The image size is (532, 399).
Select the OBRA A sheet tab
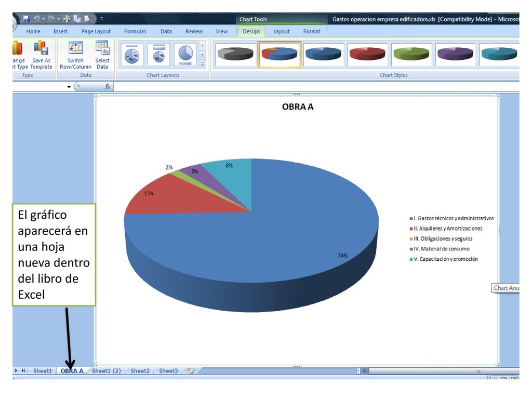click(x=72, y=371)
